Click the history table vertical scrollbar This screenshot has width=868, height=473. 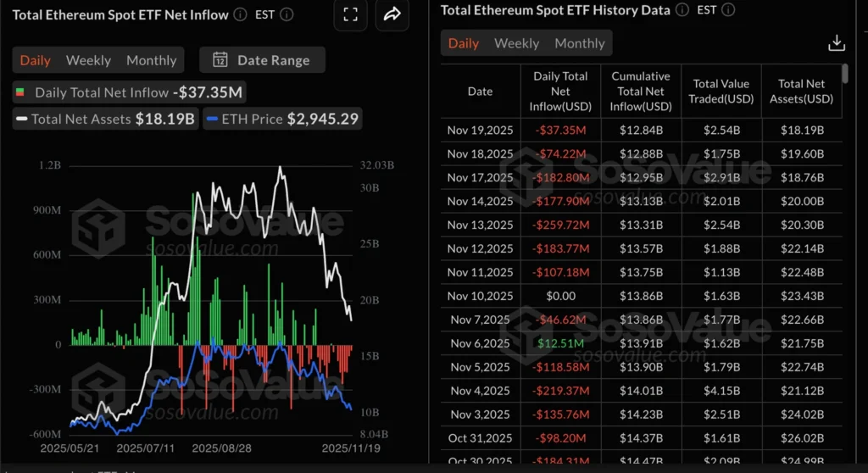tap(844, 75)
